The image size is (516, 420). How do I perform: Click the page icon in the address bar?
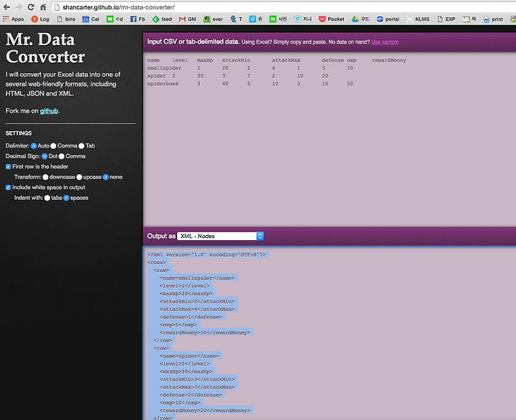[x=57, y=7]
